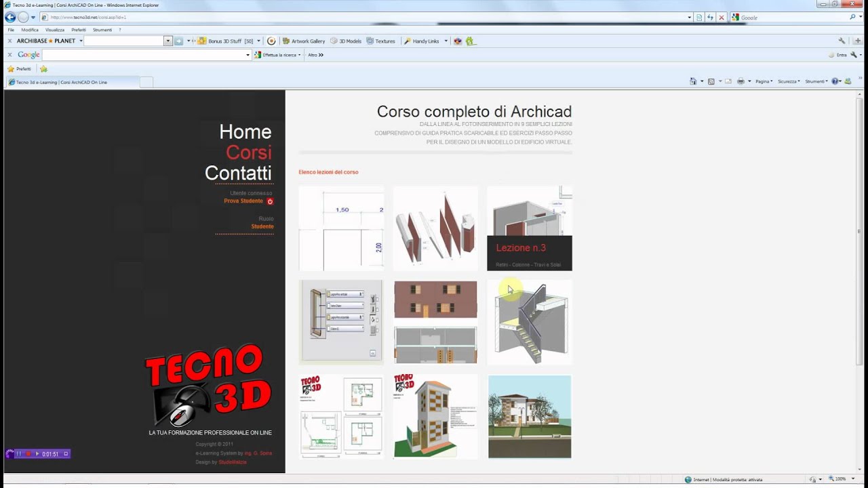The height and width of the screenshot is (488, 868).
Task: Open the Google toolbar wrench settings
Action: (854, 55)
